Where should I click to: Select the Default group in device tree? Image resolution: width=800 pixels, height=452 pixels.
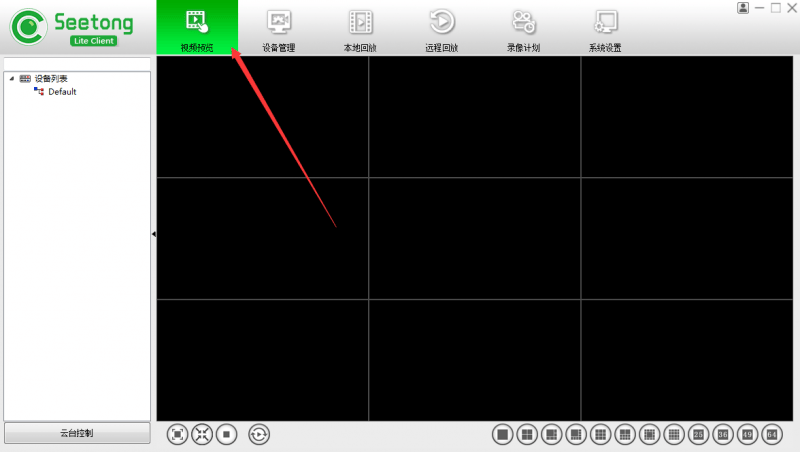tap(62, 92)
